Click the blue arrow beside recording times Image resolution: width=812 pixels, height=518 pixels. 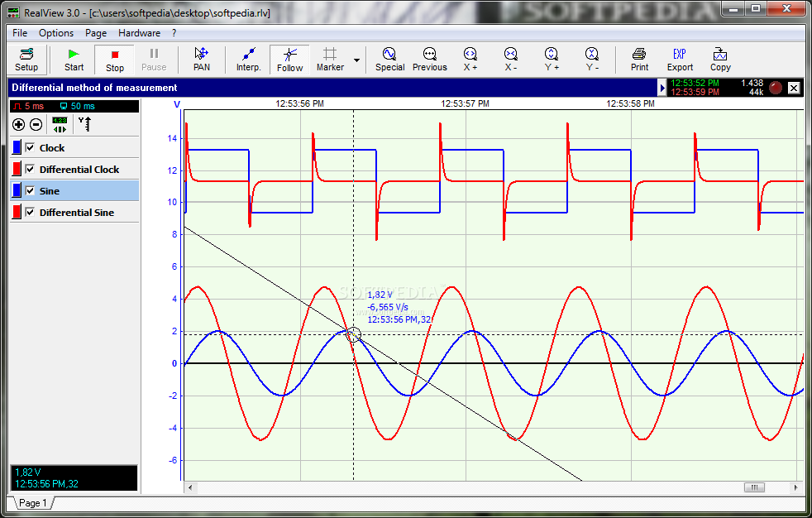[662, 88]
